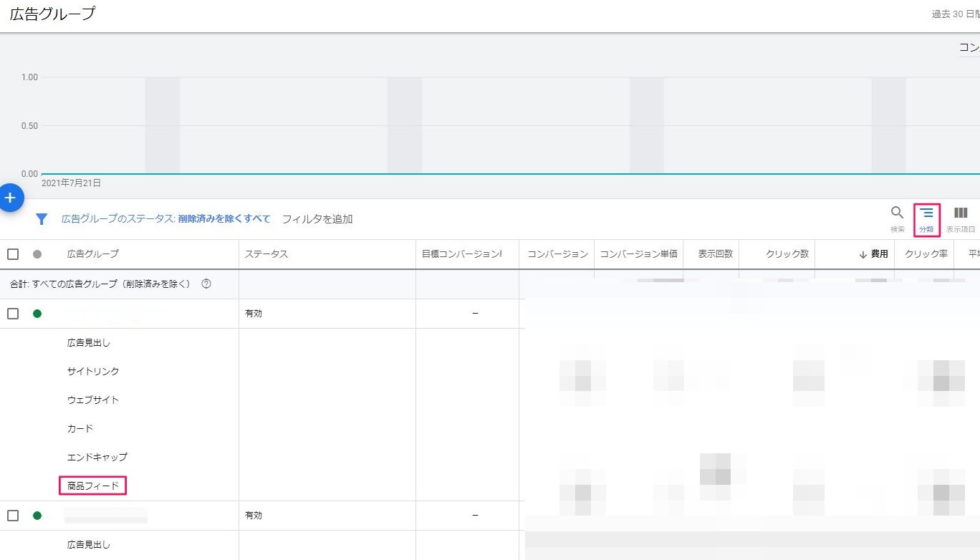Image resolution: width=980 pixels, height=560 pixels.
Task: Sort by 費用 column header arrow
Action: [863, 254]
